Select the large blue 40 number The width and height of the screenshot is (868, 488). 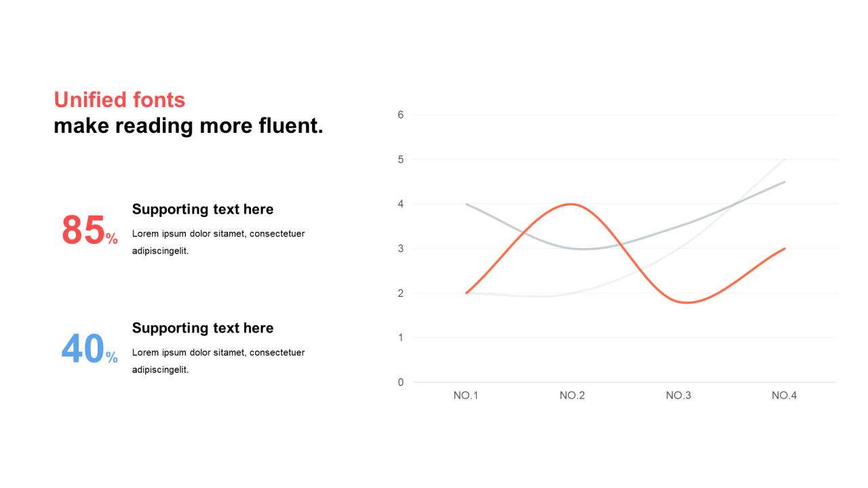click(83, 349)
